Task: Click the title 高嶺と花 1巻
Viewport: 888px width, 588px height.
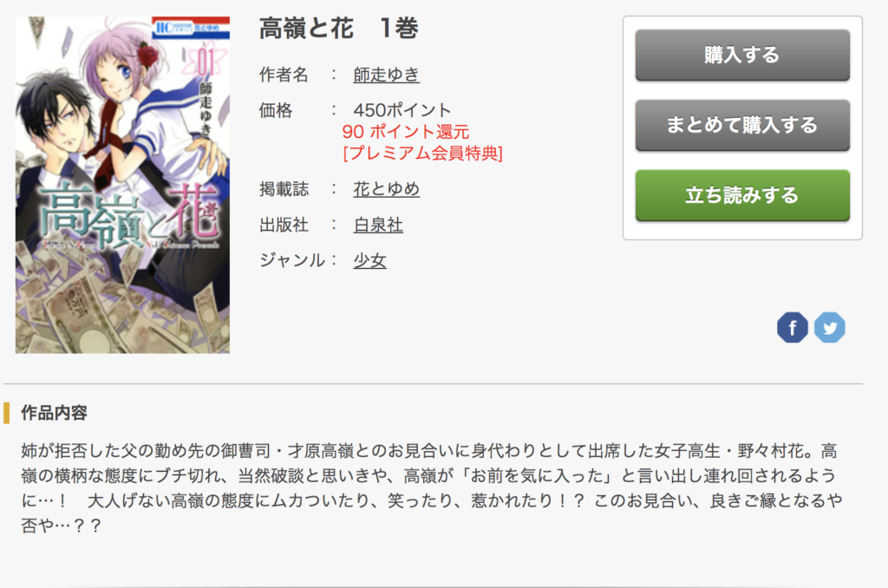Action: (339, 29)
